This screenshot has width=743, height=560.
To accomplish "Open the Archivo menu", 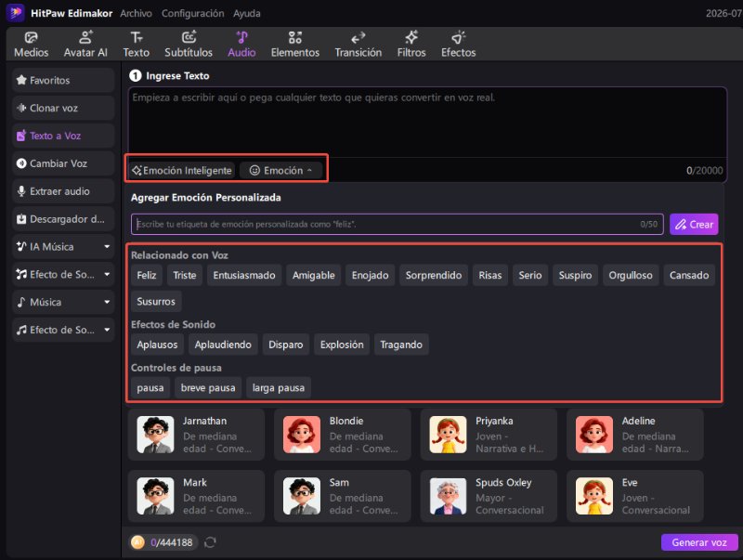I will click(136, 13).
